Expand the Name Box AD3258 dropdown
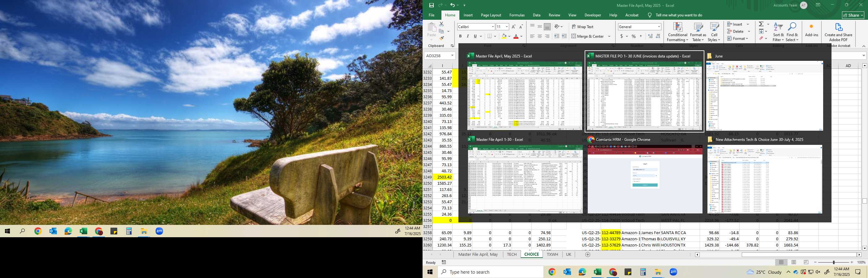The width and height of the screenshot is (868, 278). pos(452,56)
